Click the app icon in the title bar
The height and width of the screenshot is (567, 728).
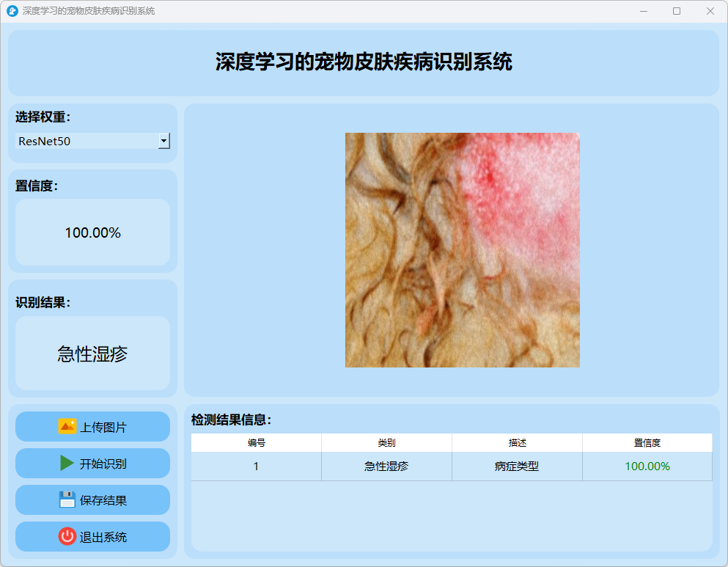12,11
